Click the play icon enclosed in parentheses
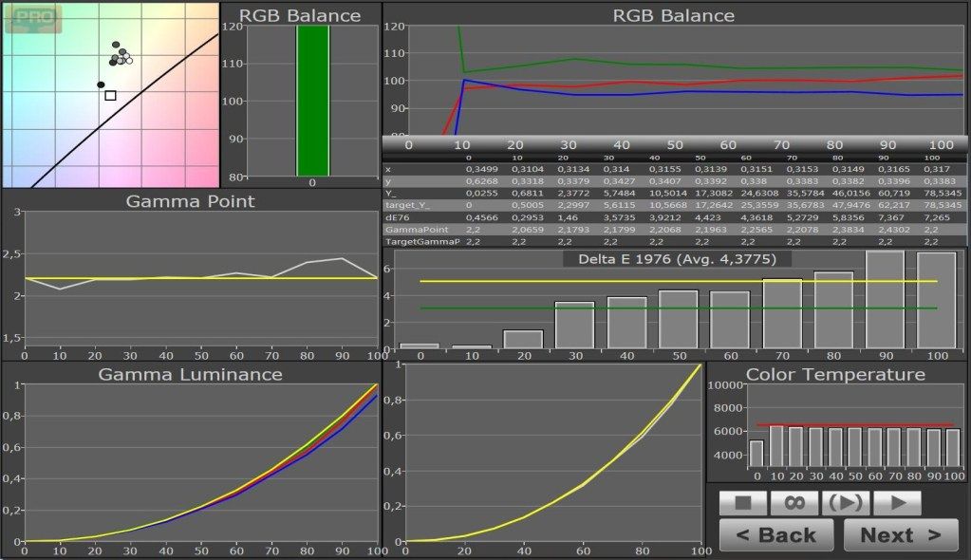This screenshot has width=971, height=560. tap(846, 503)
